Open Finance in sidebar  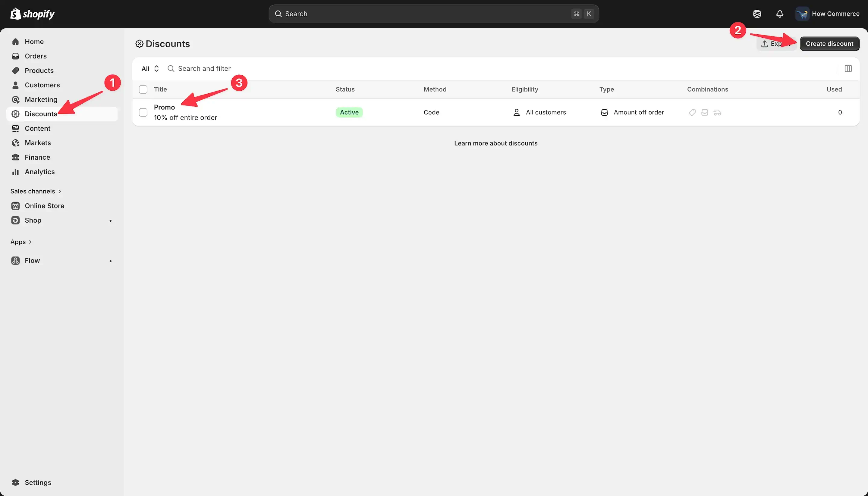pyautogui.click(x=62, y=158)
